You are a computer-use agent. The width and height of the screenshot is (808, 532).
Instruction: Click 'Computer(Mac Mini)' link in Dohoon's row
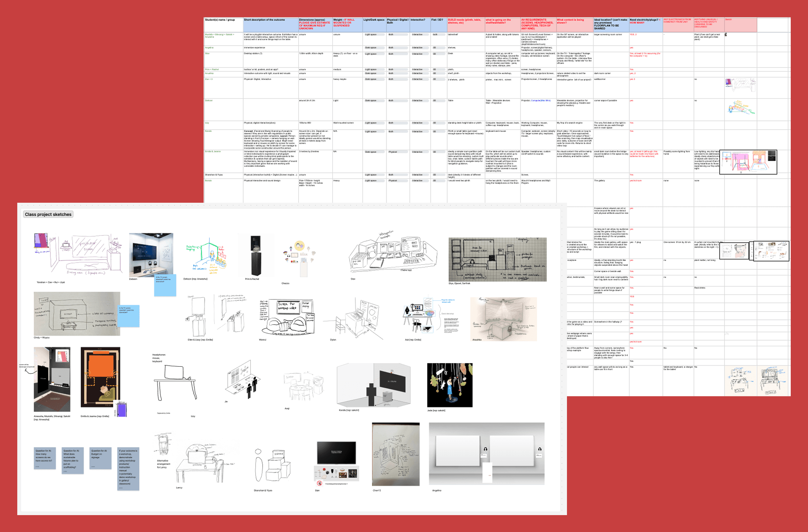[541, 101]
